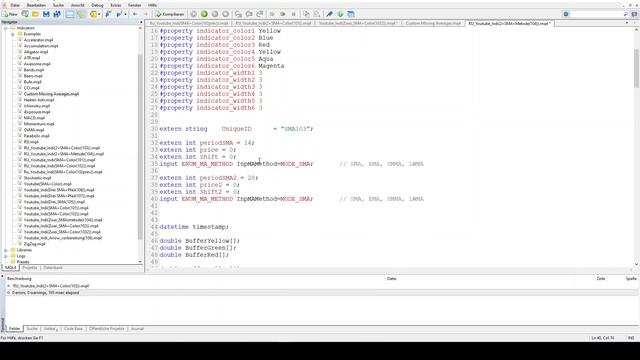Image resolution: width=640 pixels, height=360 pixels.
Task: Switch to the Journal tab in the Toolbox
Action: tap(137, 329)
